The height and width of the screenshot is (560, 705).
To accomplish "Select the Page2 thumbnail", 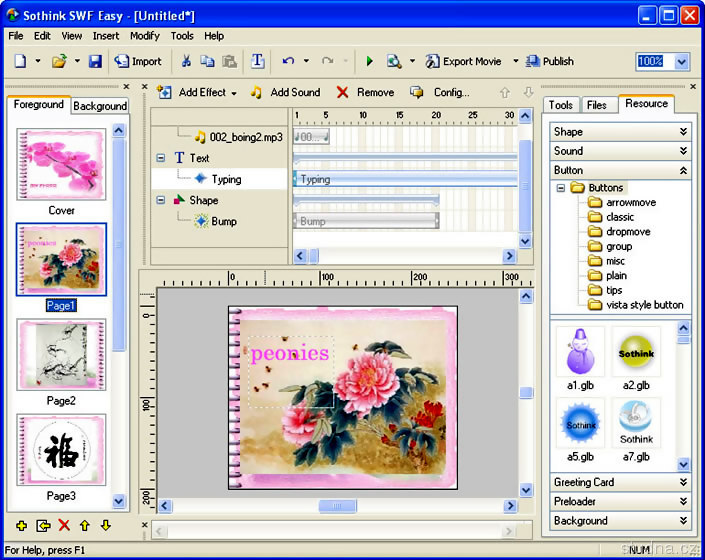I will [x=61, y=355].
